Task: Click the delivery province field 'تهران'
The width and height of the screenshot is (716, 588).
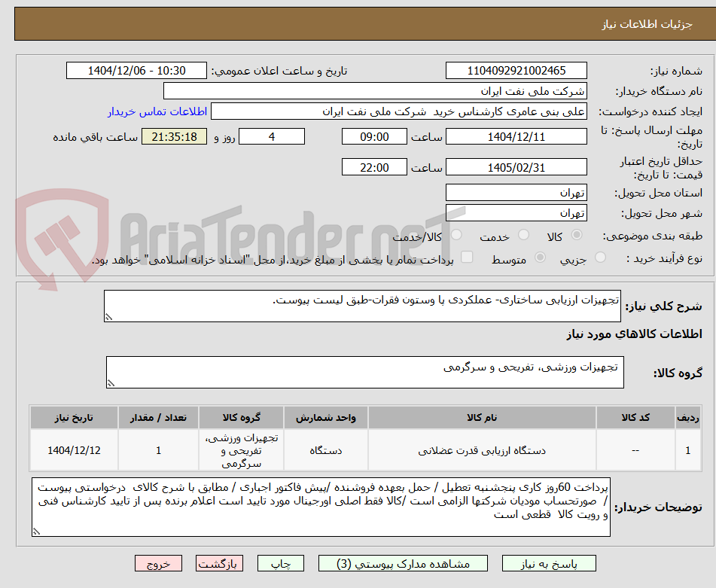Action: 516,193
